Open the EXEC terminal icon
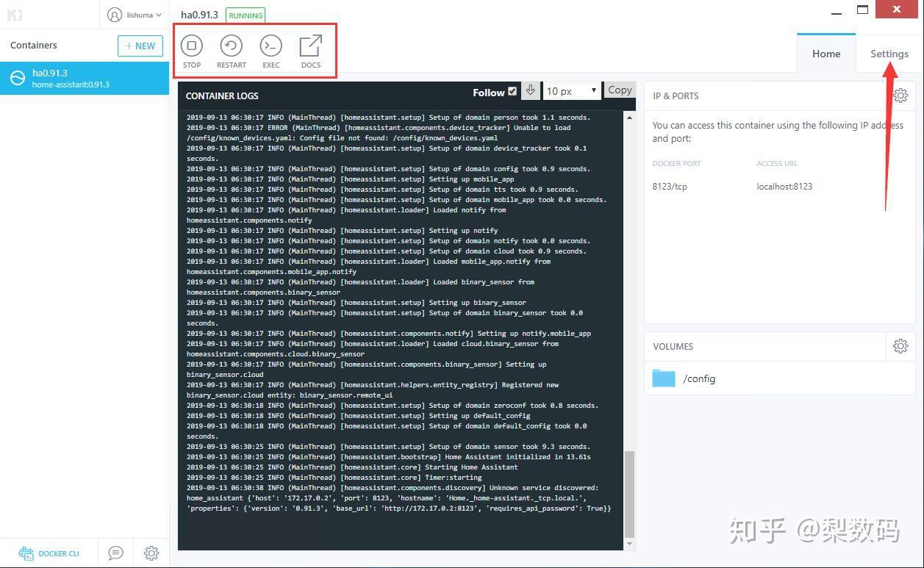 [x=271, y=46]
